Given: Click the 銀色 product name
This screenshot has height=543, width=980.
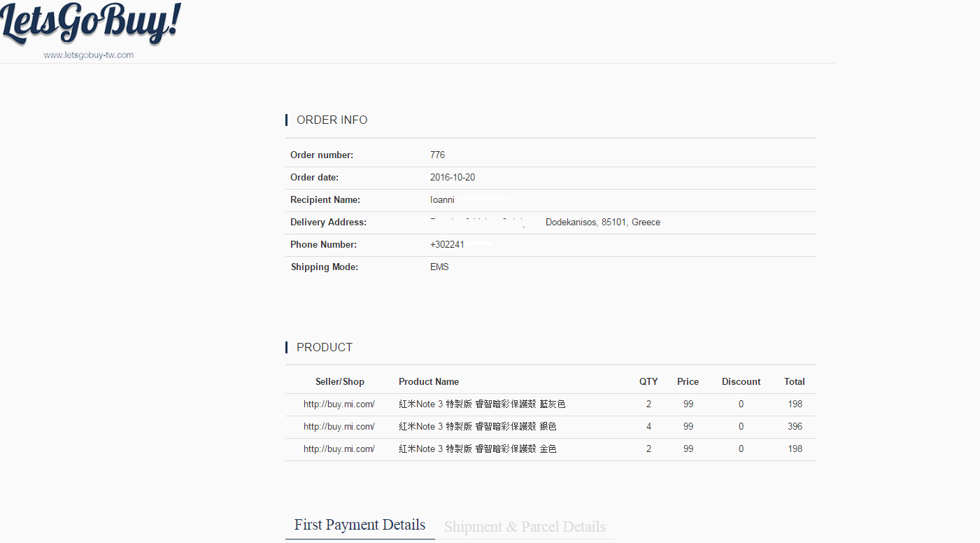Looking at the screenshot, I should 478,426.
